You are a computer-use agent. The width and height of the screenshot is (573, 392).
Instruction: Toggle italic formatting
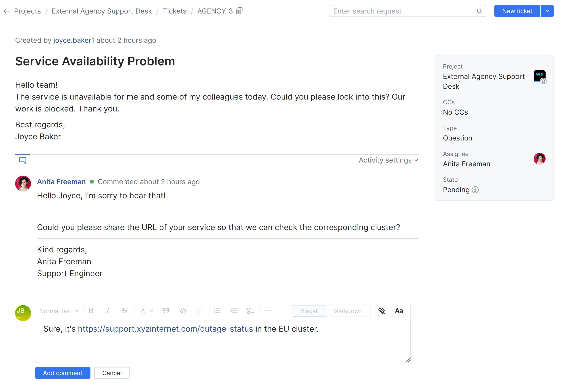tap(108, 311)
